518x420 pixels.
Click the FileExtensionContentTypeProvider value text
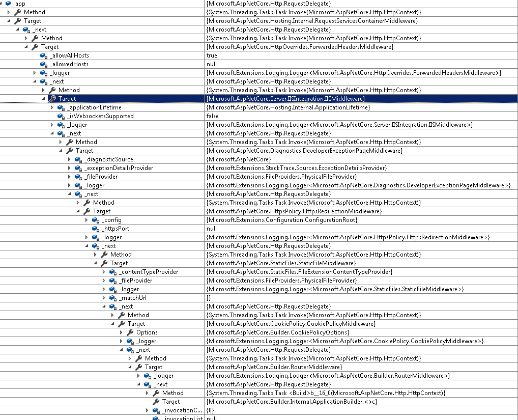(299, 272)
